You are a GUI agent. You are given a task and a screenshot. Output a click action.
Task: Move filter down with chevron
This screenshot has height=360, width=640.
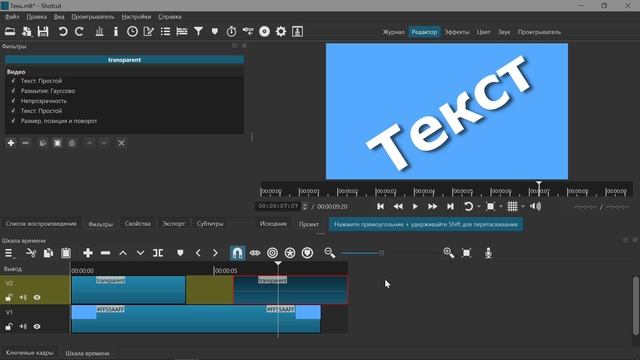104,143
